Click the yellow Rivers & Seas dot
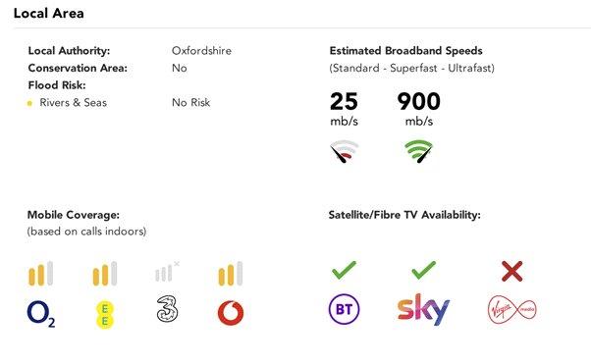Screen dimensions: 591x364 pos(29,103)
